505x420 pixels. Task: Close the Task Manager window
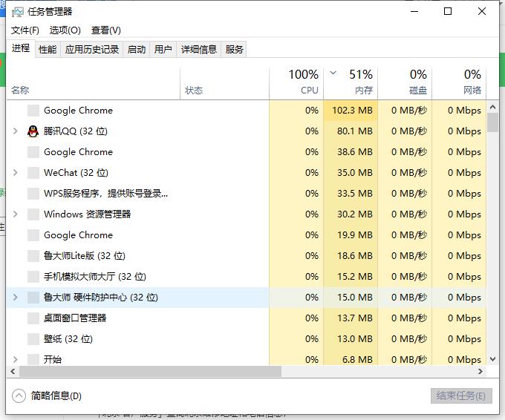482,12
